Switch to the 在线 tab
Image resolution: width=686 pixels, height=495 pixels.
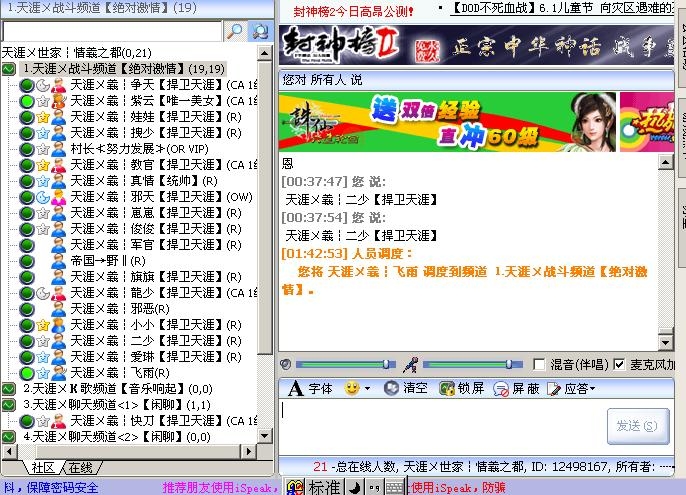point(81,468)
